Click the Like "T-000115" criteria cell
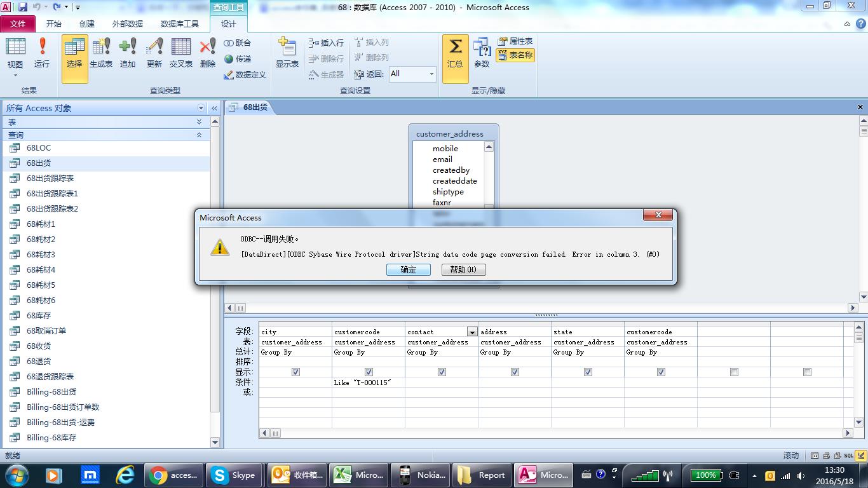 369,383
